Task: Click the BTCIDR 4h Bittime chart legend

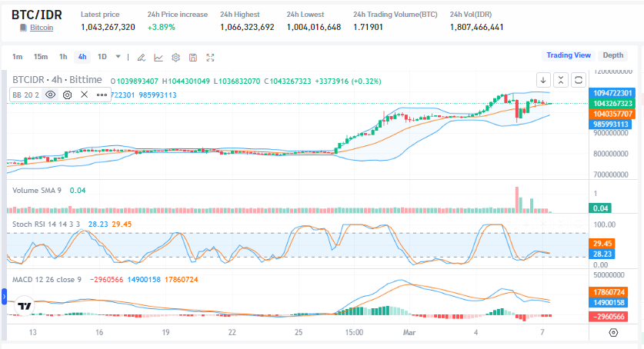Action: 57,79
